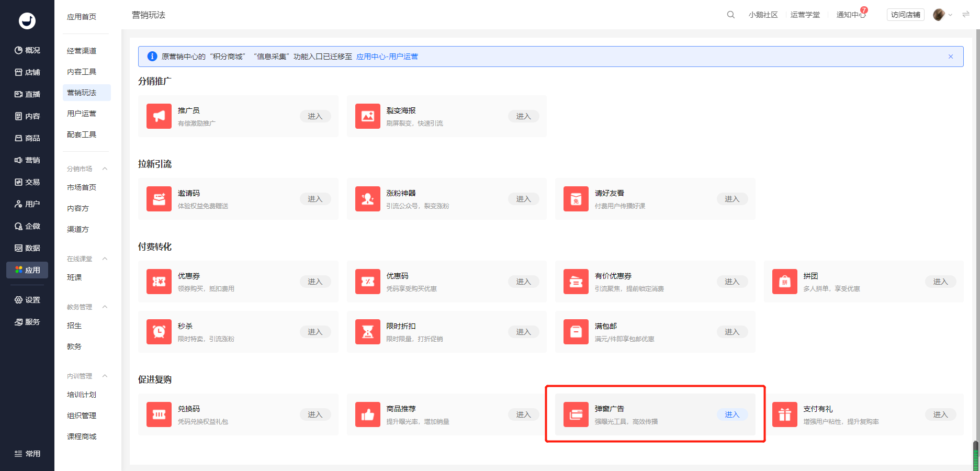Collapse the 内训管理 section
Viewport: 980px width, 471px height.
tap(105, 376)
